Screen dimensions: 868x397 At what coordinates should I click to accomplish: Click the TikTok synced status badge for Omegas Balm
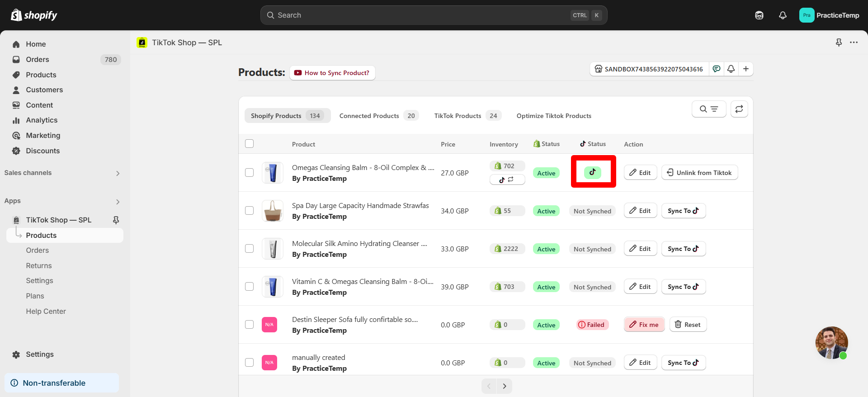pos(592,172)
